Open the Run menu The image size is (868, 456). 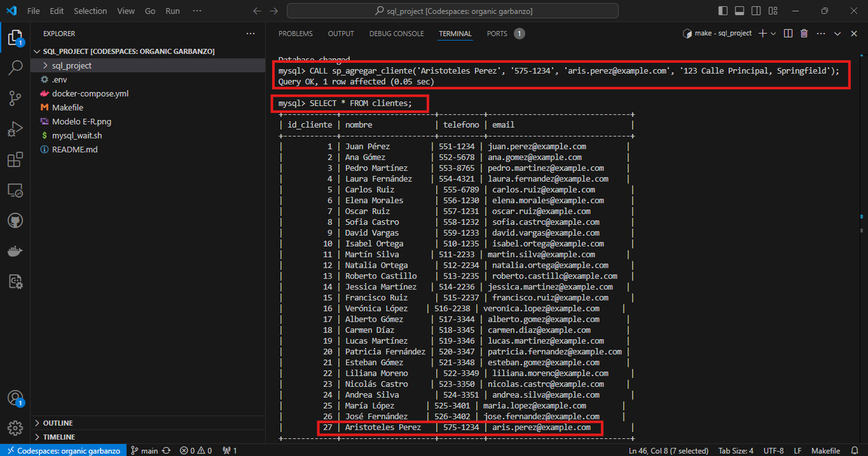[173, 11]
